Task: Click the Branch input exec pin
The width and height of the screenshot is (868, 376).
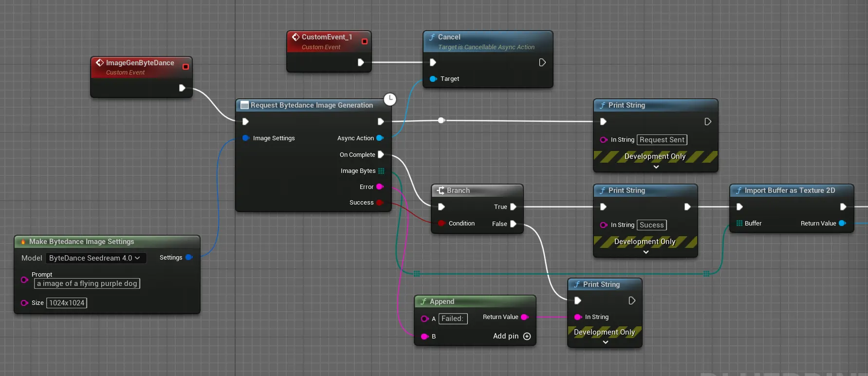Action: click(x=441, y=207)
